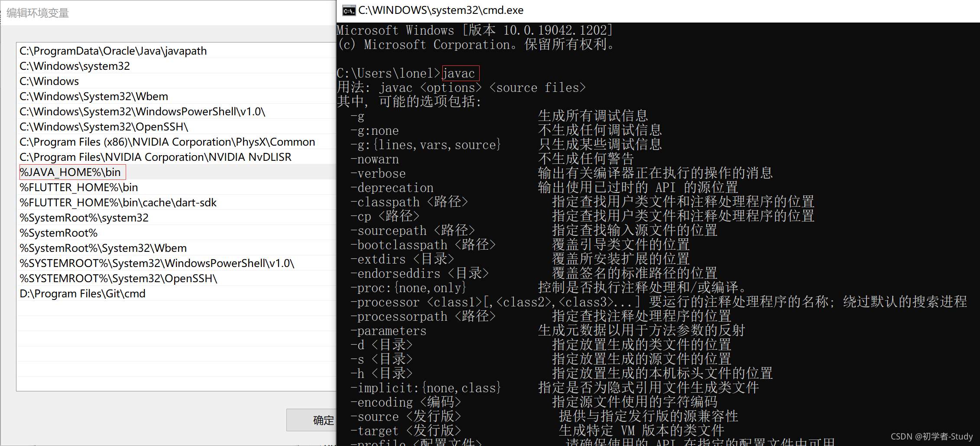Select the %FLUTTER_HOME%\bin\cache\dart-sdk entry

pos(118,202)
